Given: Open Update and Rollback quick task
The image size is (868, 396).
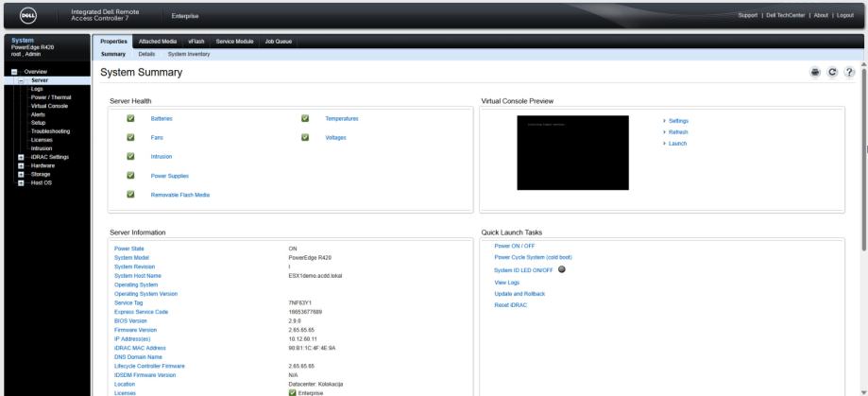Looking at the screenshot, I should (519, 294).
